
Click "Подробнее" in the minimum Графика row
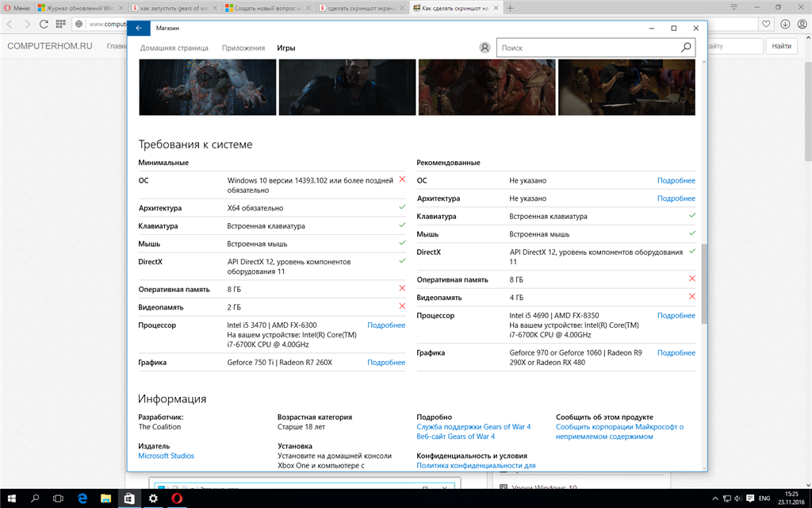386,362
